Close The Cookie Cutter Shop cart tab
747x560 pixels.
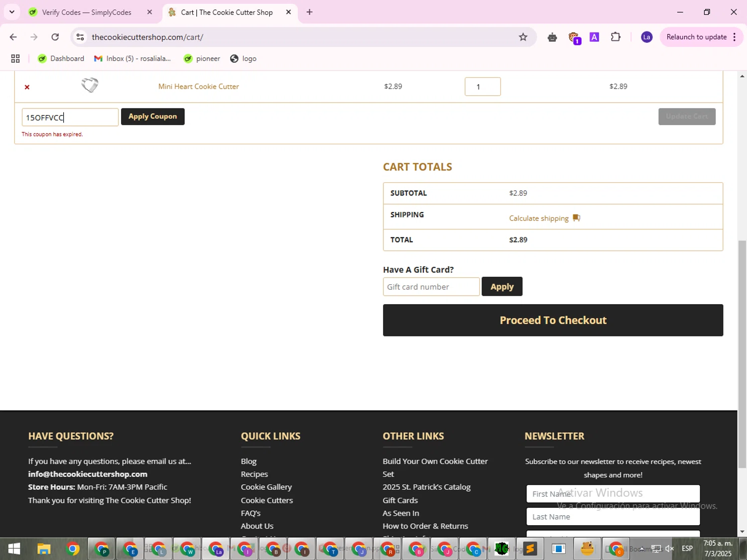[x=288, y=12]
